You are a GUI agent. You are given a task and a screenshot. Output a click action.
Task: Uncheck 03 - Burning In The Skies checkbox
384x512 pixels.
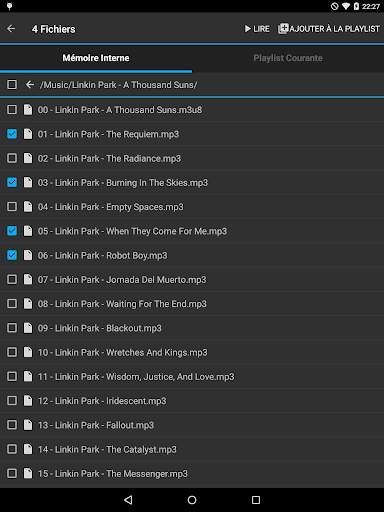point(12,182)
